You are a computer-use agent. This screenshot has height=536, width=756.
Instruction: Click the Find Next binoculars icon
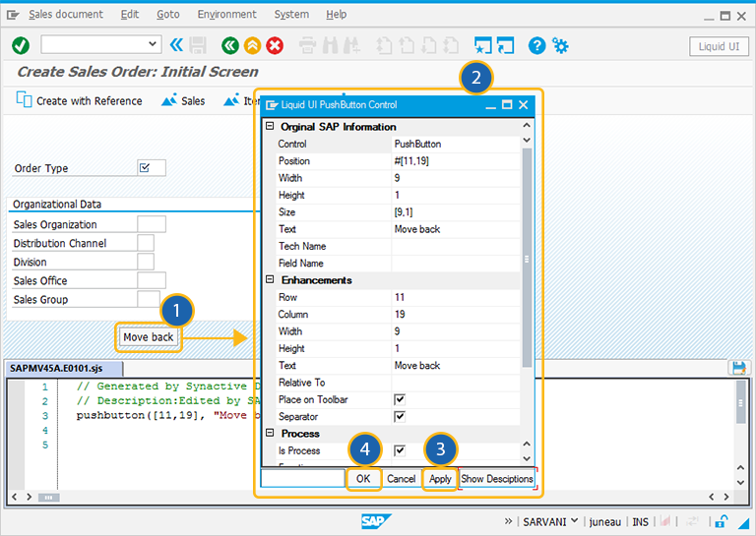click(351, 46)
